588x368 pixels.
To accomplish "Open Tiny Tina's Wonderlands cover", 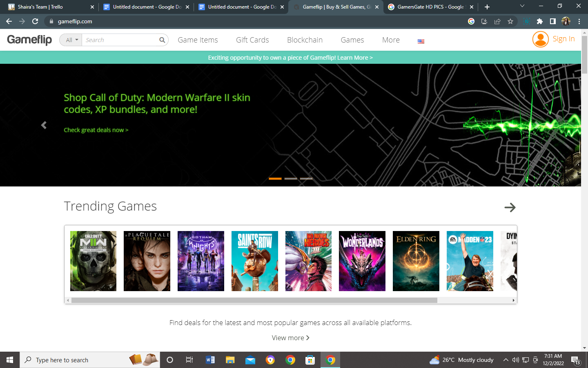I will 362,261.
